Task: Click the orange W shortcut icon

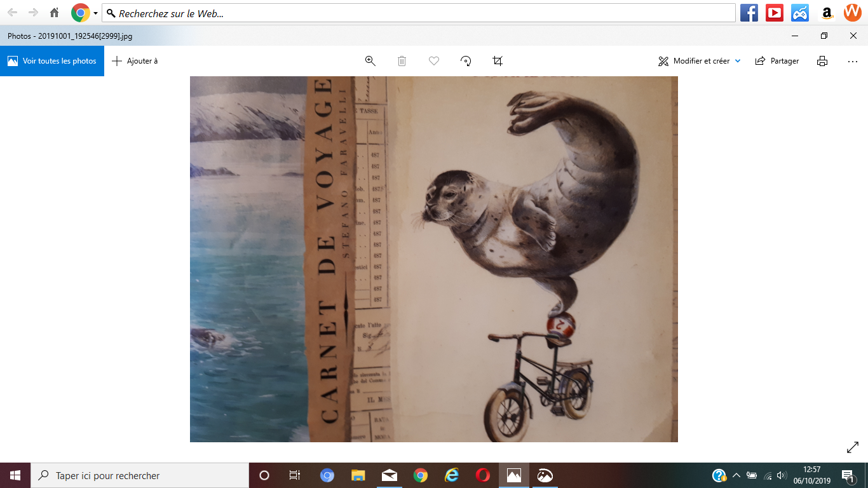Action: 852,13
